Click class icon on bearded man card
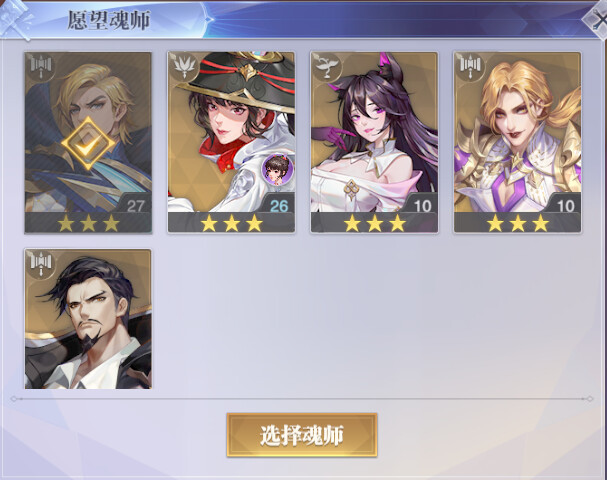607x480 pixels. [x=41, y=264]
